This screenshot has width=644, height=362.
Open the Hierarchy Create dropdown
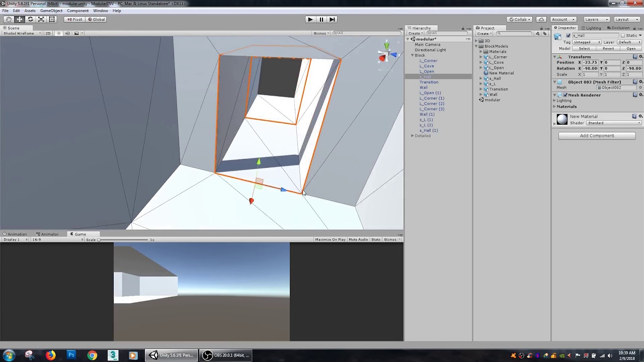tap(416, 34)
